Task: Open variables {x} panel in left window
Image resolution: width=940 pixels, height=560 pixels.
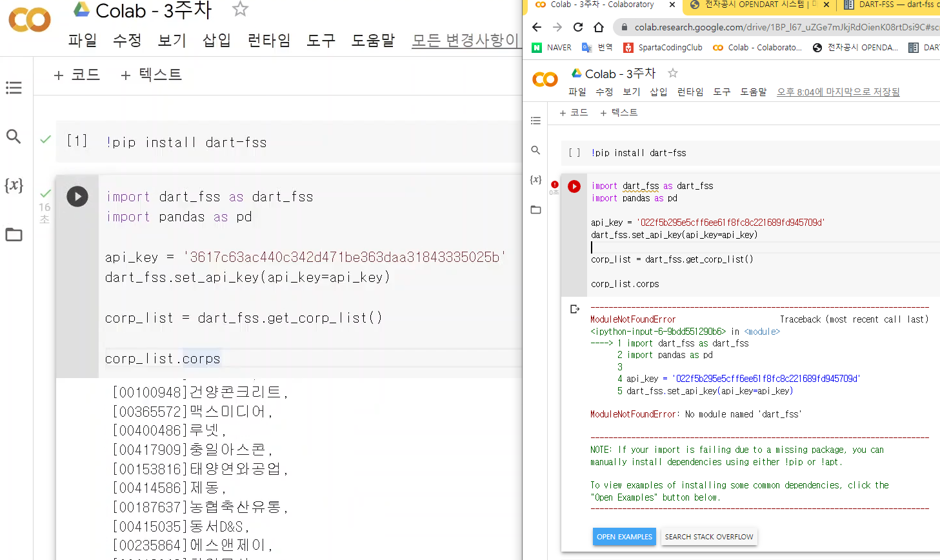Action: [x=14, y=185]
